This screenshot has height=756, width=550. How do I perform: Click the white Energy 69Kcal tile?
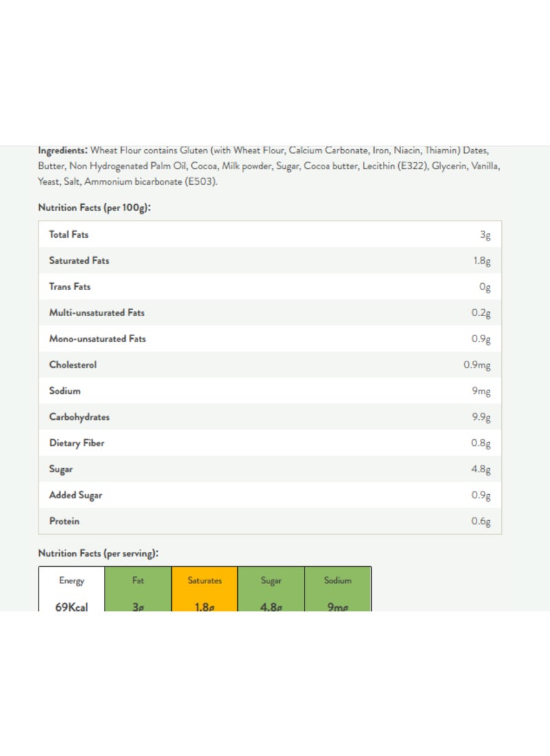click(x=71, y=589)
